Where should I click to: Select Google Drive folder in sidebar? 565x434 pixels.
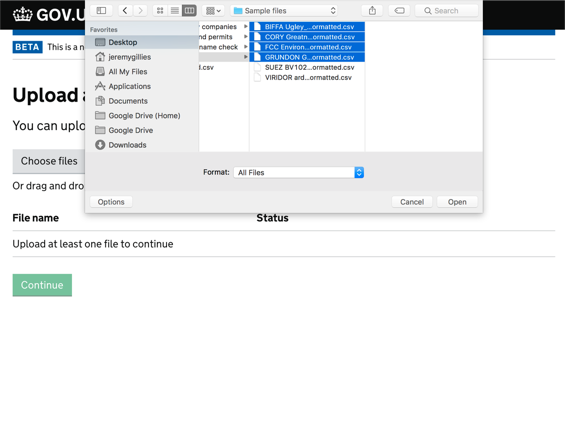[142, 130]
